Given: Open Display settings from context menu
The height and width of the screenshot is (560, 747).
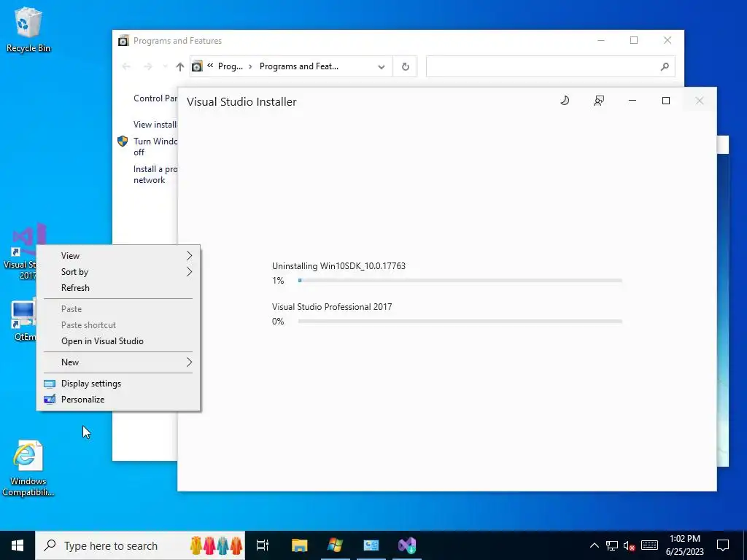Looking at the screenshot, I should pos(118,384).
